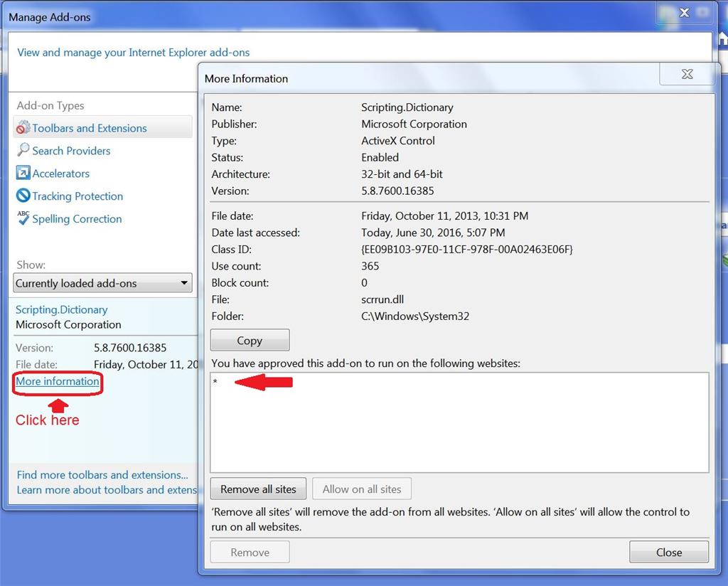
Task: Select Tracking Protection add-on type
Action: coord(77,196)
